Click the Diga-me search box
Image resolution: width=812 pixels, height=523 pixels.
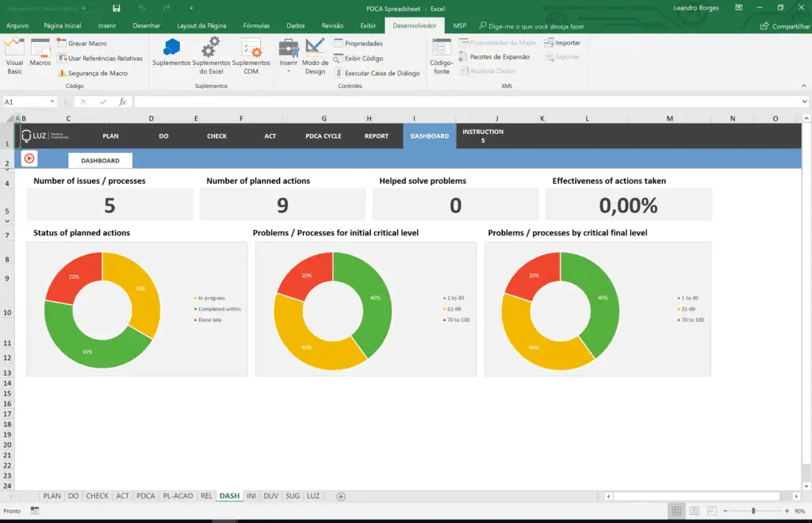coord(532,26)
